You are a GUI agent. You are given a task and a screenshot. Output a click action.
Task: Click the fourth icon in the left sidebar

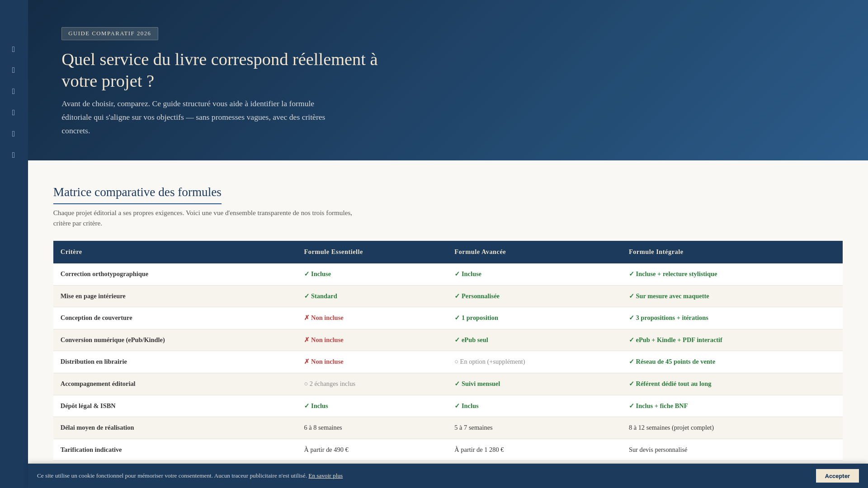pos(14,113)
